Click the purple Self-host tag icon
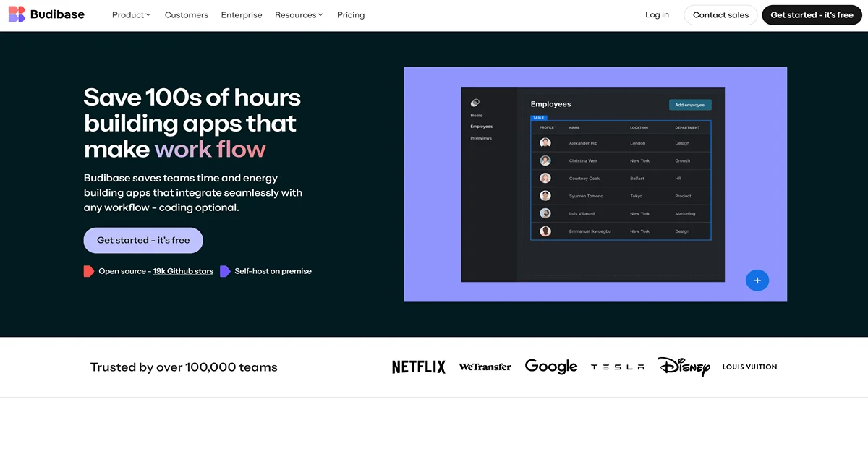This screenshot has width=868, height=454. click(x=225, y=271)
